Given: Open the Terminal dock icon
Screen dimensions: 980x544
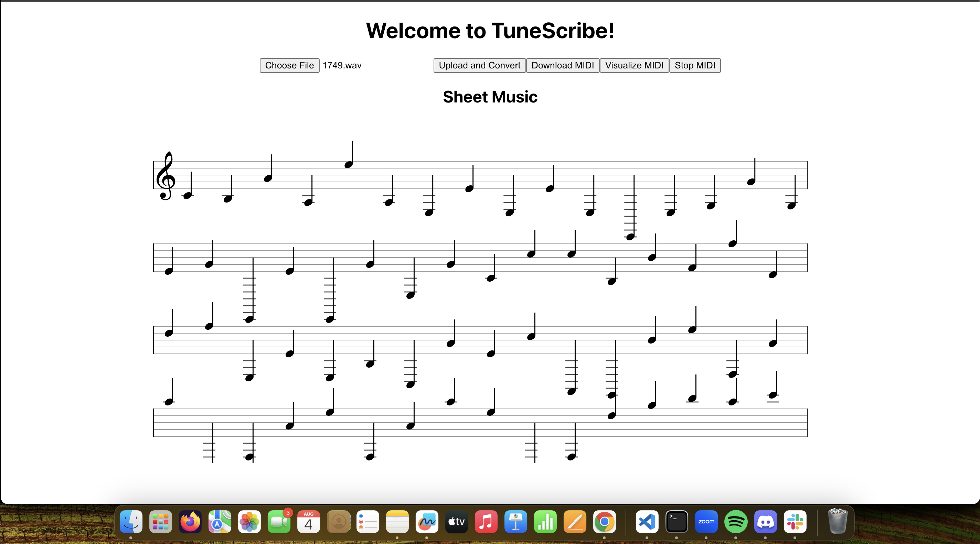Looking at the screenshot, I should [677, 522].
